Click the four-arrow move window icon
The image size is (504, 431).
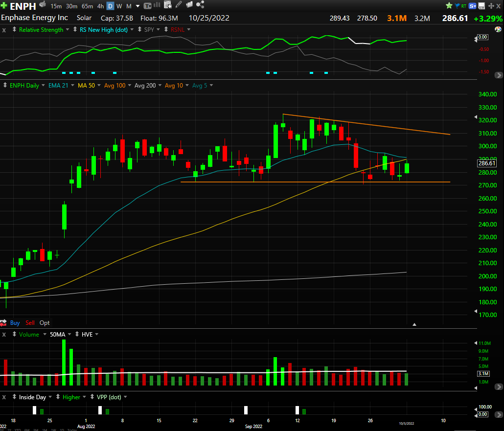pos(491,6)
